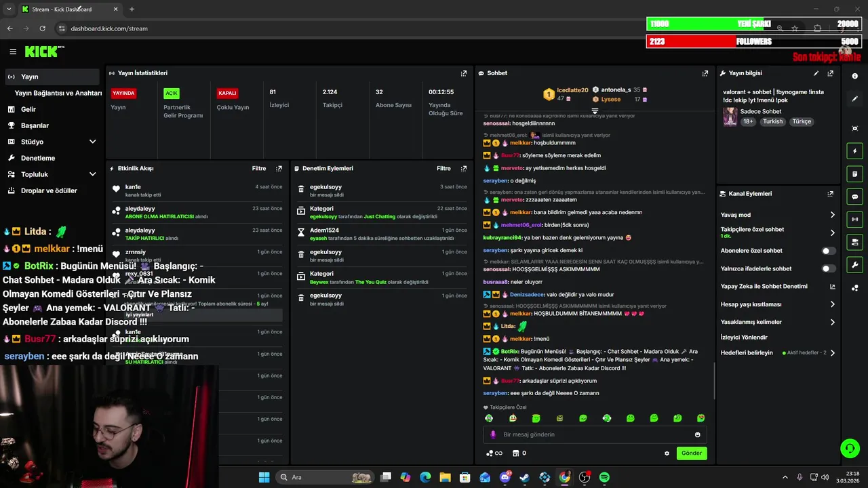
Task: Click the info icon in right sidebar
Action: click(x=854, y=77)
